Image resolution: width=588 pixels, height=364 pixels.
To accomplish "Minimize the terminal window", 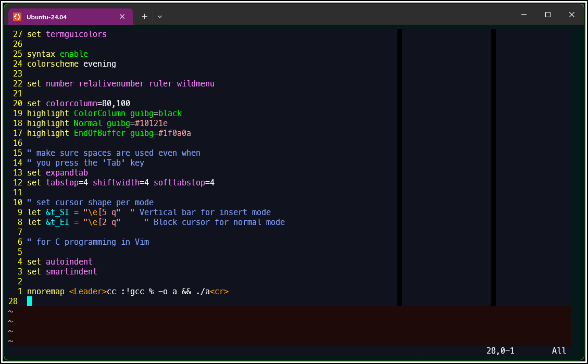I will [x=524, y=15].
